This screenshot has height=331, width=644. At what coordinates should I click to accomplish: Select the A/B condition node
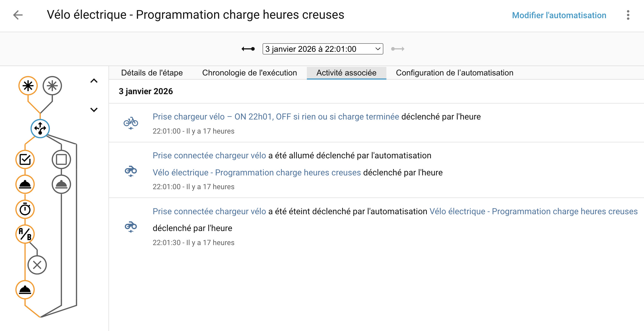tap(25, 234)
